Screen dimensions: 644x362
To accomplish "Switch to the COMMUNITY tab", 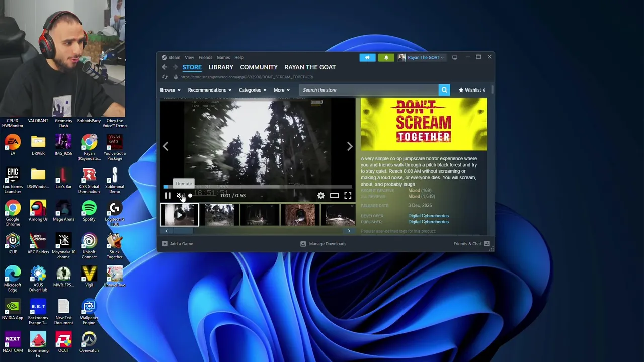I will pyautogui.click(x=259, y=67).
